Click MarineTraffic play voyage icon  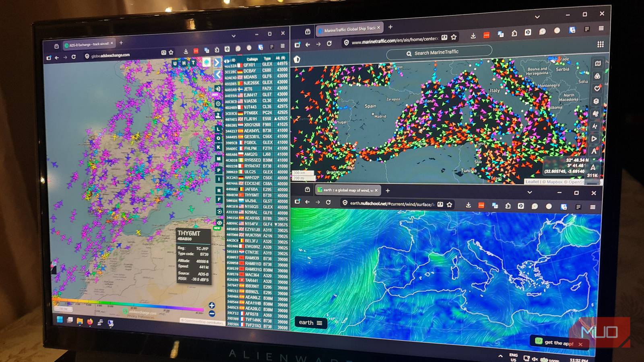[594, 139]
